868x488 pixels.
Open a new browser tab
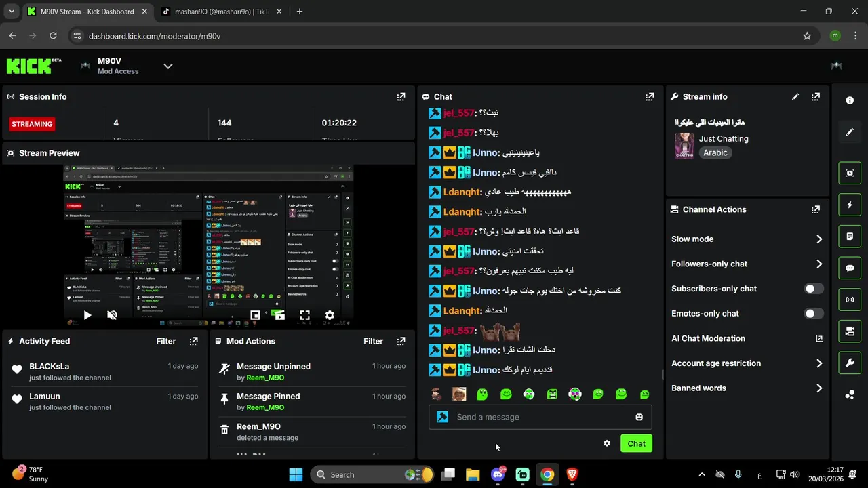point(300,12)
